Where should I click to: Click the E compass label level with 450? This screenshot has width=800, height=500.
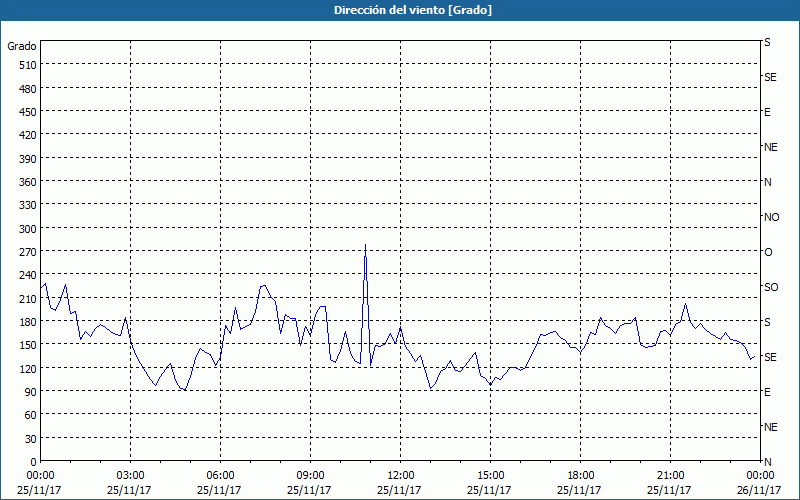coord(767,112)
